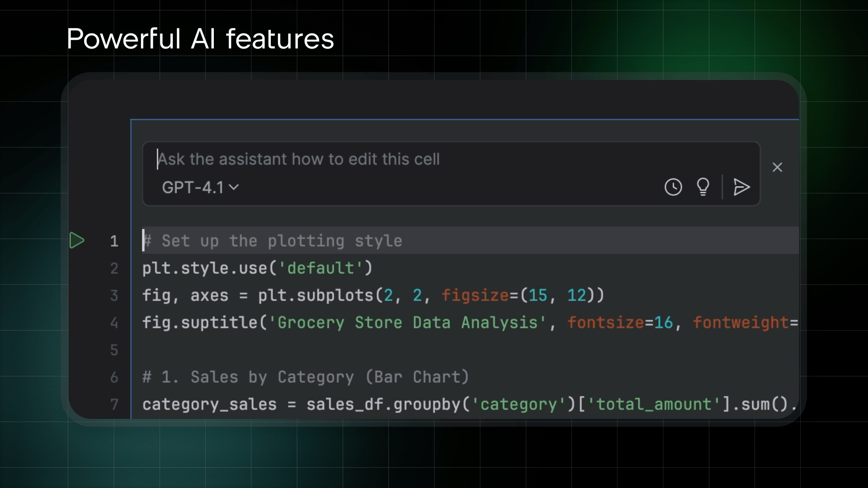The height and width of the screenshot is (488, 868).
Task: Click the 'Sales by Category' comment line
Action: [306, 377]
